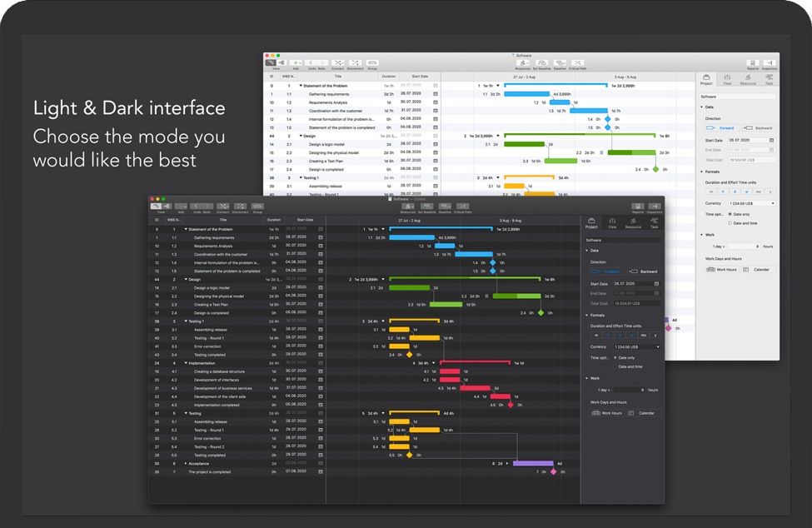Choose Backward direction in light inspector
This screenshot has height=528, width=812.
pyautogui.click(x=758, y=128)
